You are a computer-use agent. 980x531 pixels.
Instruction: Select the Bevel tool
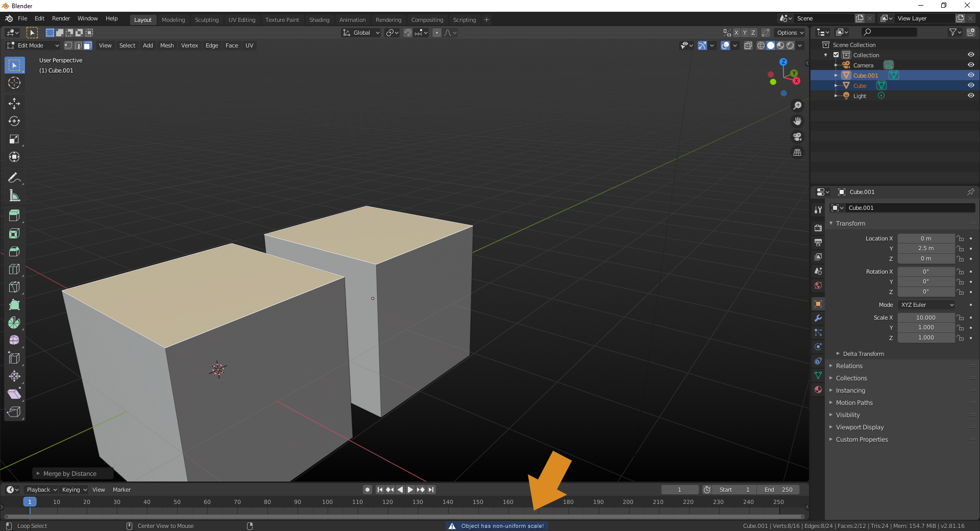(x=14, y=251)
